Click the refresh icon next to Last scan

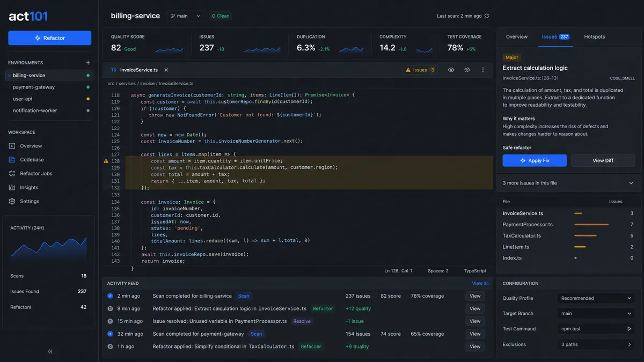487,16
